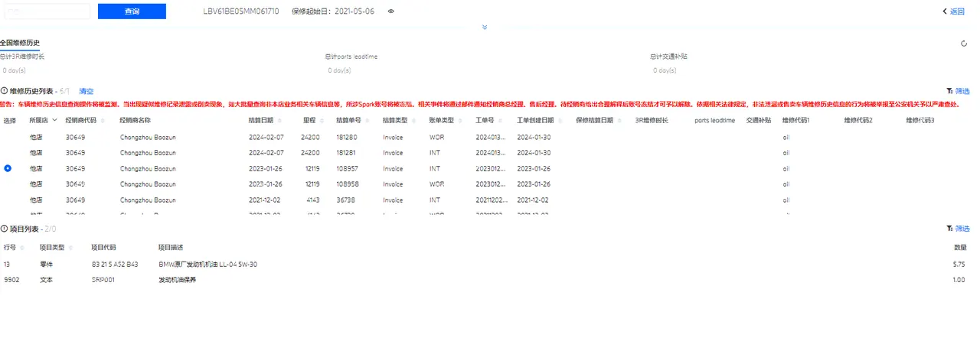Sort by 结算单号 using its sort icon
Viewport: 980px width, 351px height.
365,121
